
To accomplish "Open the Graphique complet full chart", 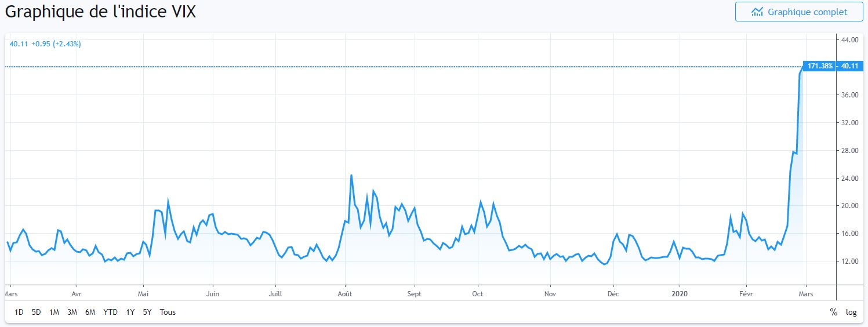I will [798, 12].
